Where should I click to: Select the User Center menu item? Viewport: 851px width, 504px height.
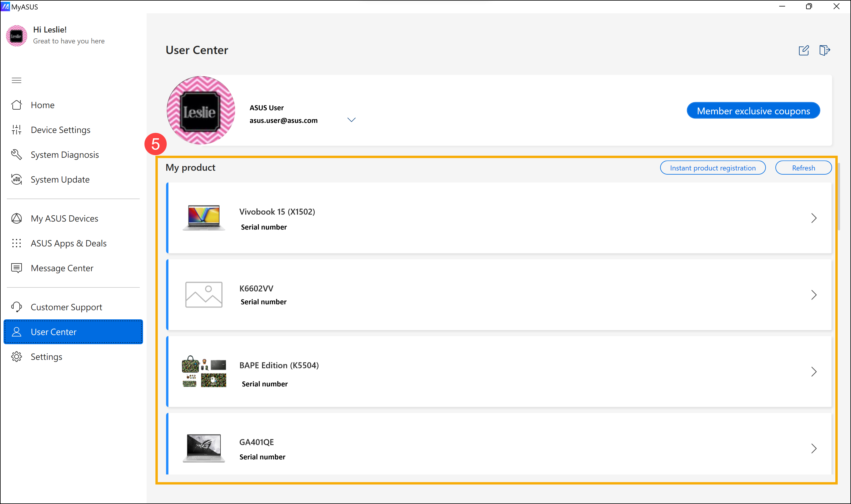[x=73, y=332]
